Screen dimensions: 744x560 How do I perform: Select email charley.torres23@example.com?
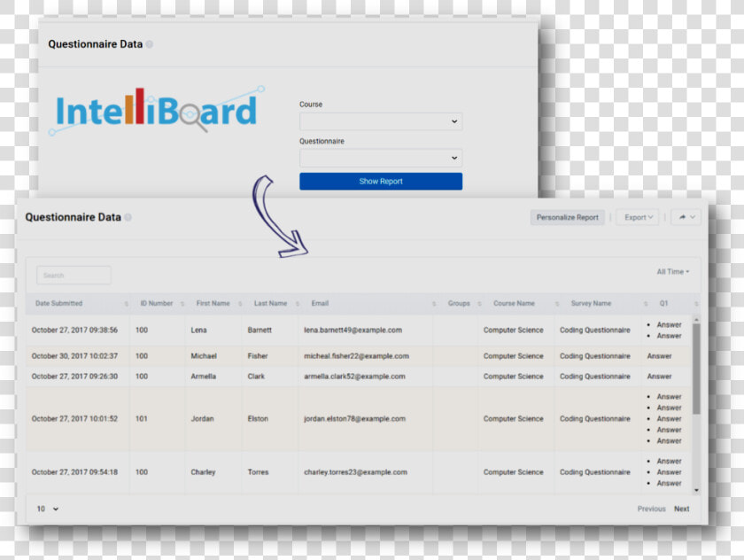355,472
